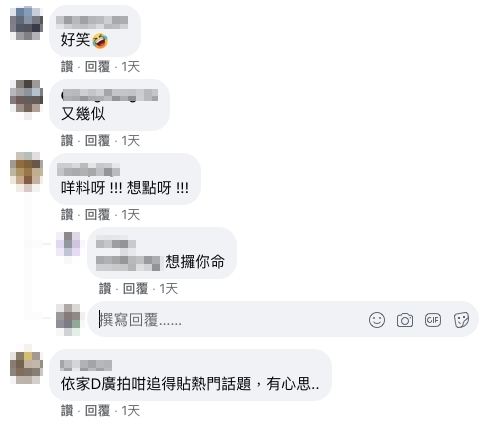Open the avatar beside the 想攞你命 reply

[68, 244]
